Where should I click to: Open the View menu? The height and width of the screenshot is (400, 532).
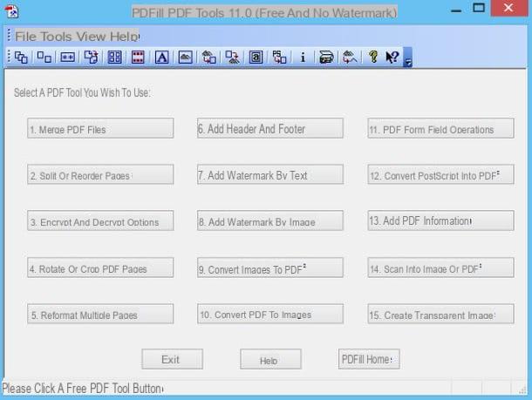pos(91,37)
